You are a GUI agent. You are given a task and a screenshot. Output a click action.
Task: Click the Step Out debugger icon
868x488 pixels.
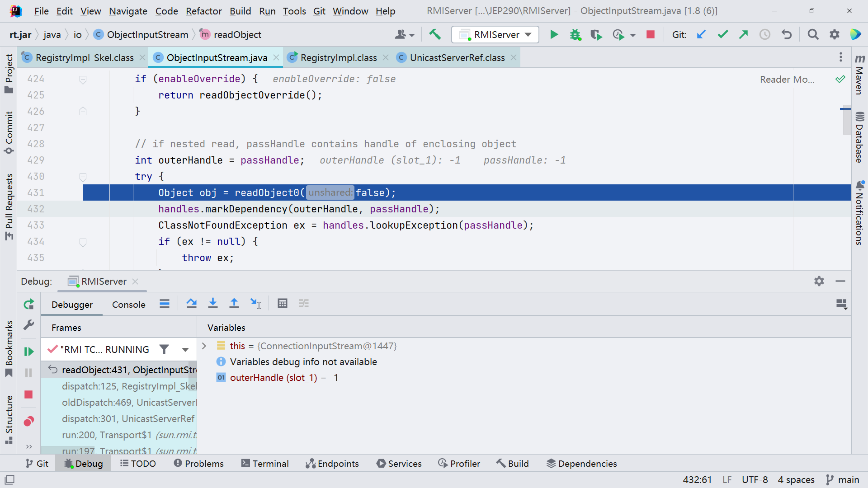234,304
